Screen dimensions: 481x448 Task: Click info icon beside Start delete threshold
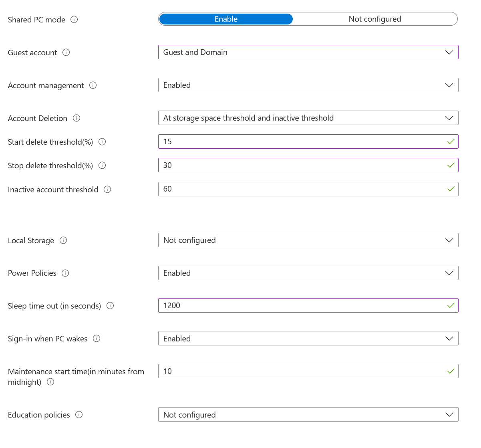pyautogui.click(x=102, y=142)
